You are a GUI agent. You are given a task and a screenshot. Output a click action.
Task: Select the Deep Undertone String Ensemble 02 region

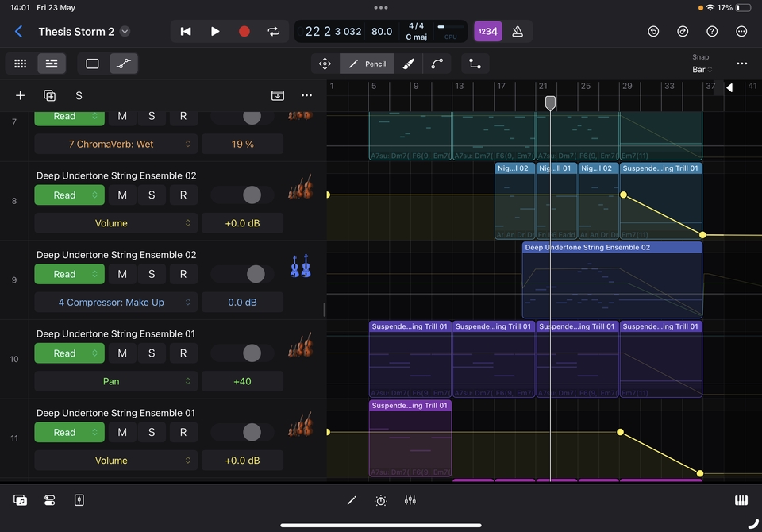pyautogui.click(x=612, y=280)
